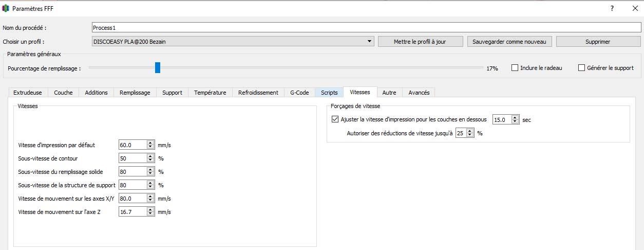644x250 pixels.
Task: Uncheck Ajuster la vitesse d'impression pour les couches
Action: pyautogui.click(x=335, y=119)
